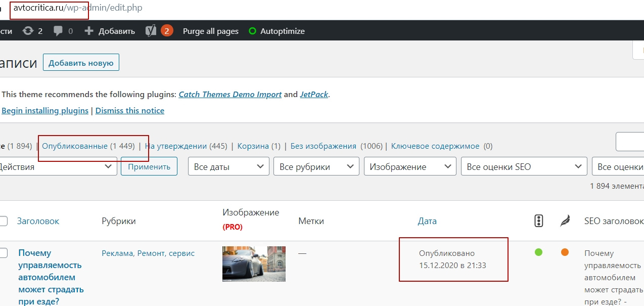Expand the Все оценки SEO dropdown

tap(523, 166)
